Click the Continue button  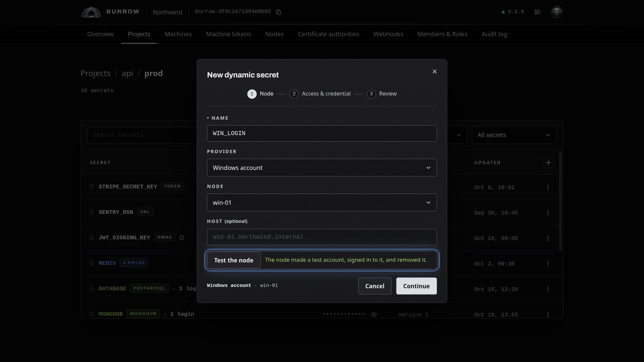pyautogui.click(x=417, y=286)
